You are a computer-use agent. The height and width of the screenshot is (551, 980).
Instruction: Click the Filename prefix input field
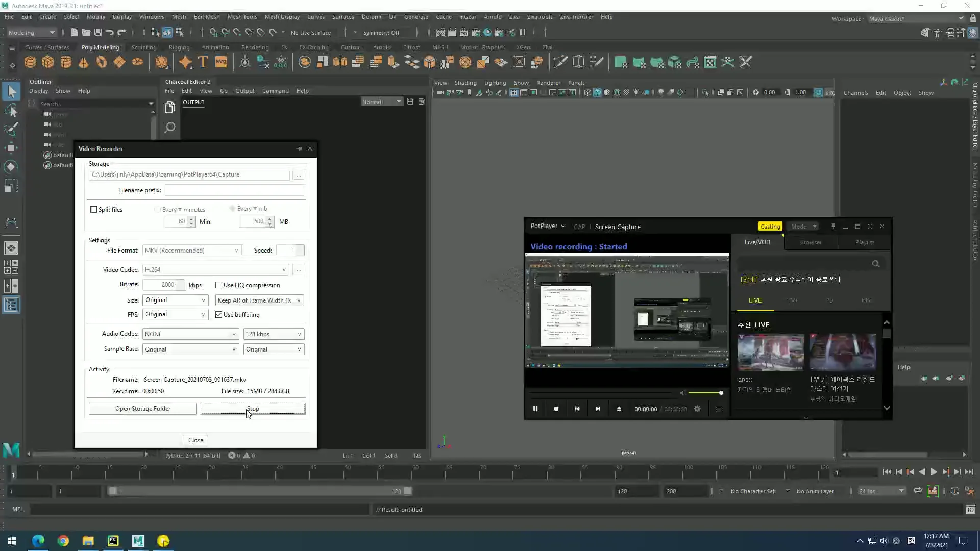pos(235,190)
